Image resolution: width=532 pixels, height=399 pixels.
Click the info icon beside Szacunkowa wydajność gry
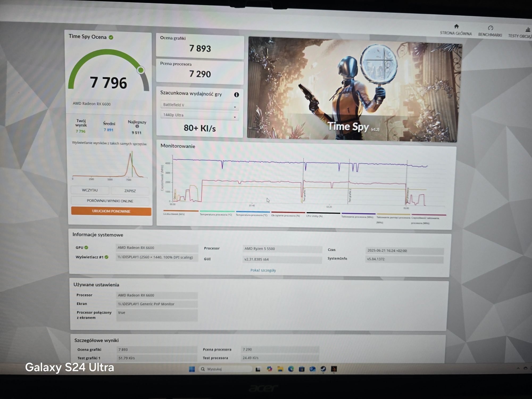236,94
